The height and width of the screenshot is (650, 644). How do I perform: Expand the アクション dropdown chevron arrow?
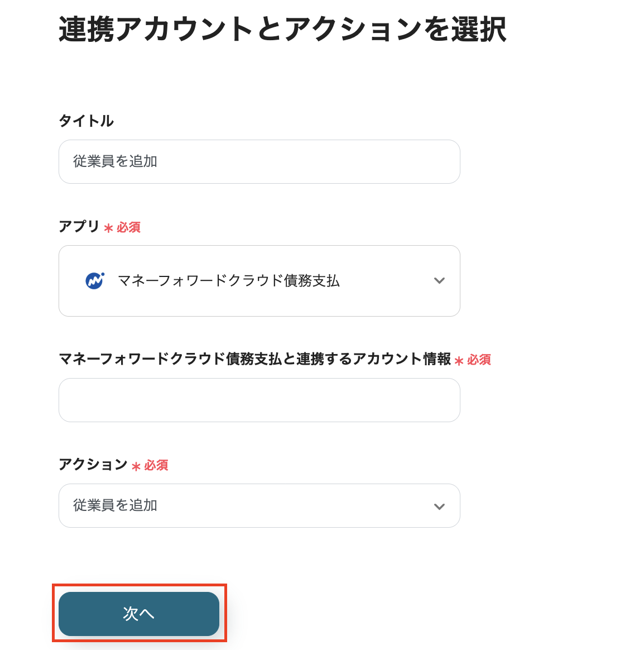[x=439, y=506]
